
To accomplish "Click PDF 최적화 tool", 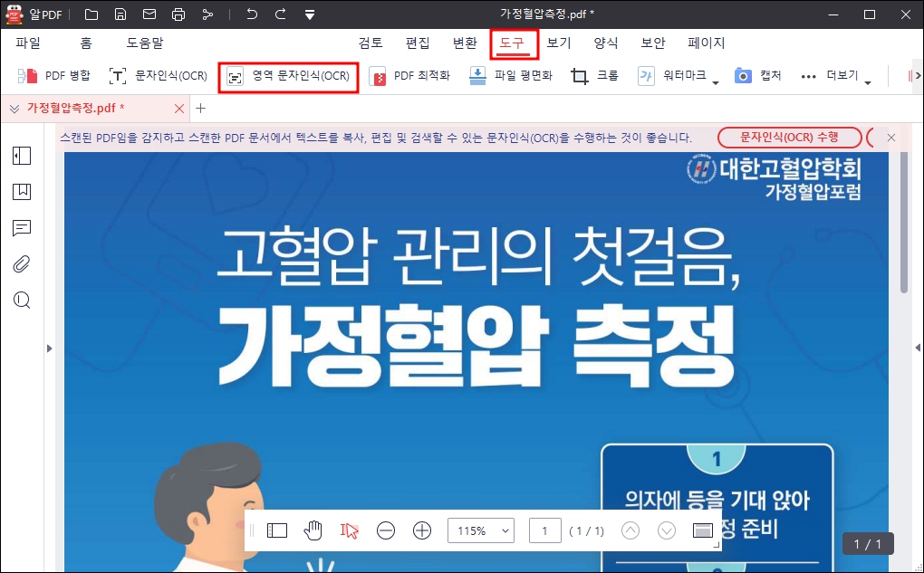I will point(410,76).
